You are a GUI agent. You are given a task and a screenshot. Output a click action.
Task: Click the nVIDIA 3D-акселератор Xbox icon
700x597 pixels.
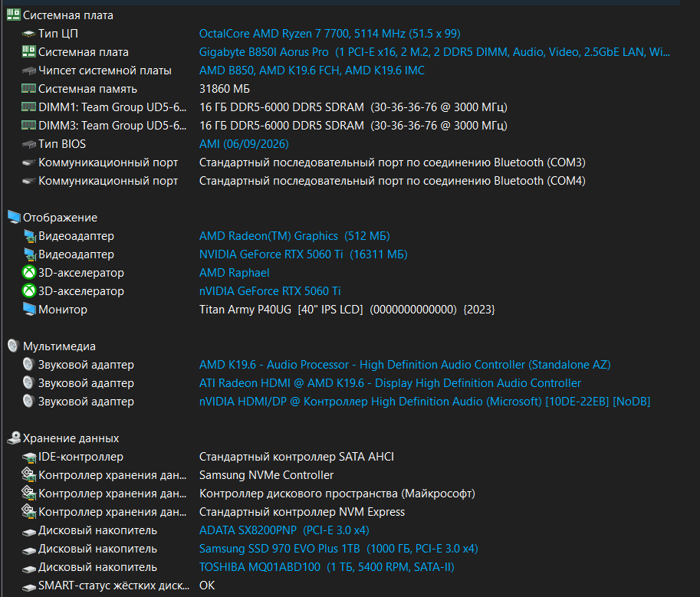[29, 290]
